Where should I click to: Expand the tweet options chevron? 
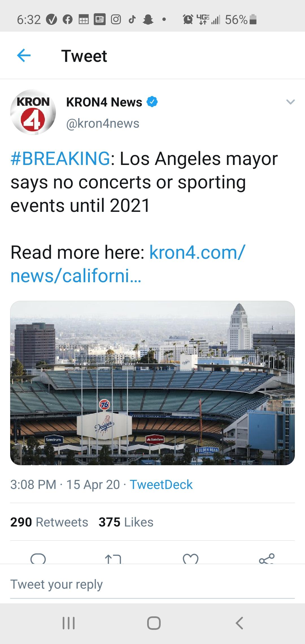[x=291, y=102]
